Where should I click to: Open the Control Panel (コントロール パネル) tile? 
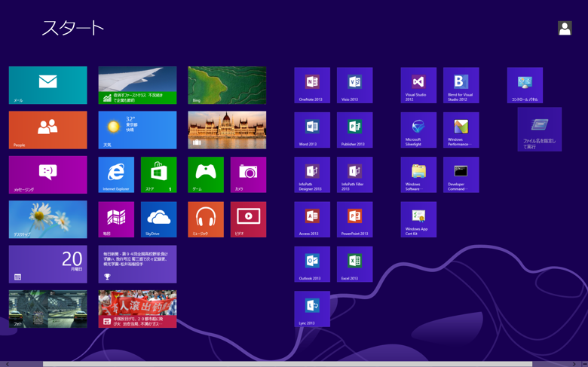(525, 85)
